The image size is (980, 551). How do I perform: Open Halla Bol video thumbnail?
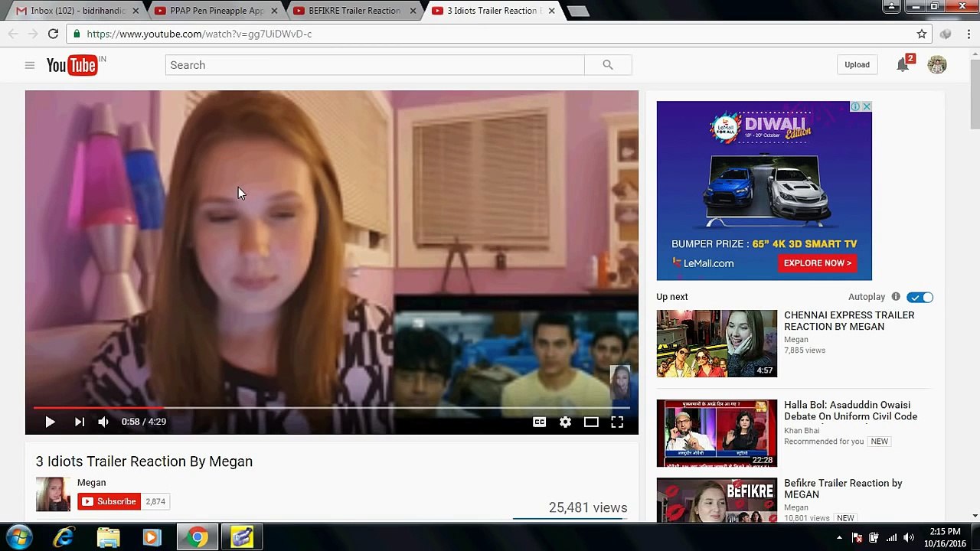717,433
